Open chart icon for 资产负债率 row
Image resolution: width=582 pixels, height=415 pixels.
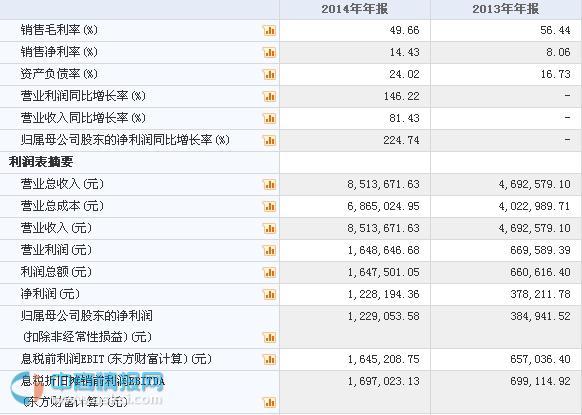pos(270,74)
